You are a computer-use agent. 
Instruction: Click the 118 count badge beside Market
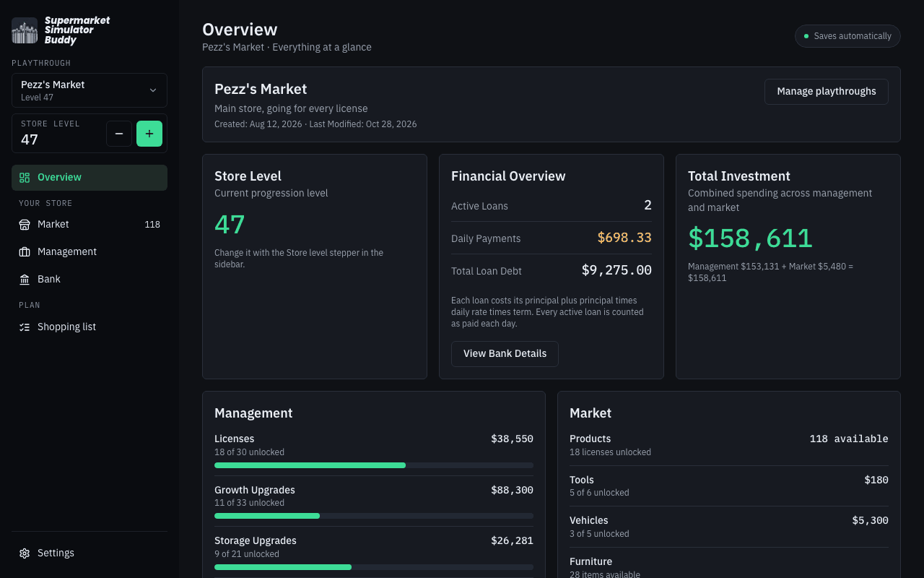152,225
